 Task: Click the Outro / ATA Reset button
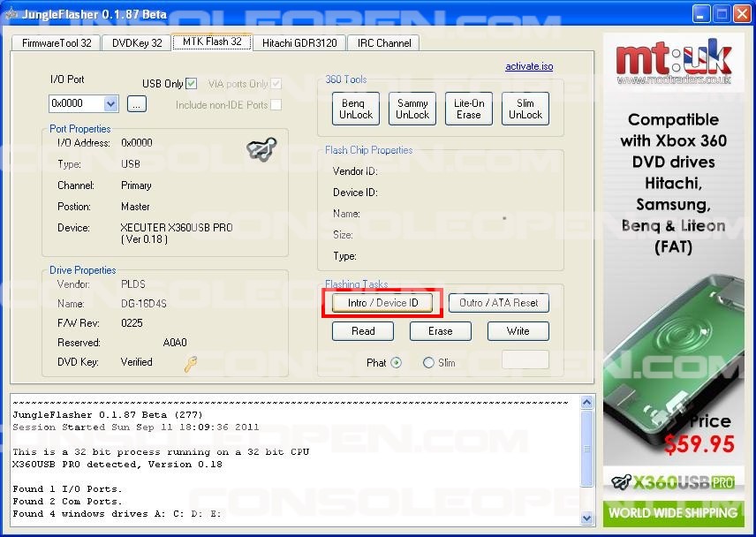tap(498, 303)
